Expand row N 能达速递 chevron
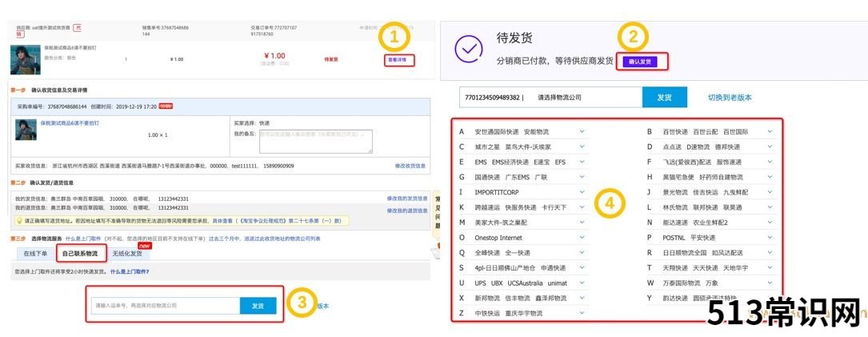This screenshot has width=868, height=337. (770, 223)
